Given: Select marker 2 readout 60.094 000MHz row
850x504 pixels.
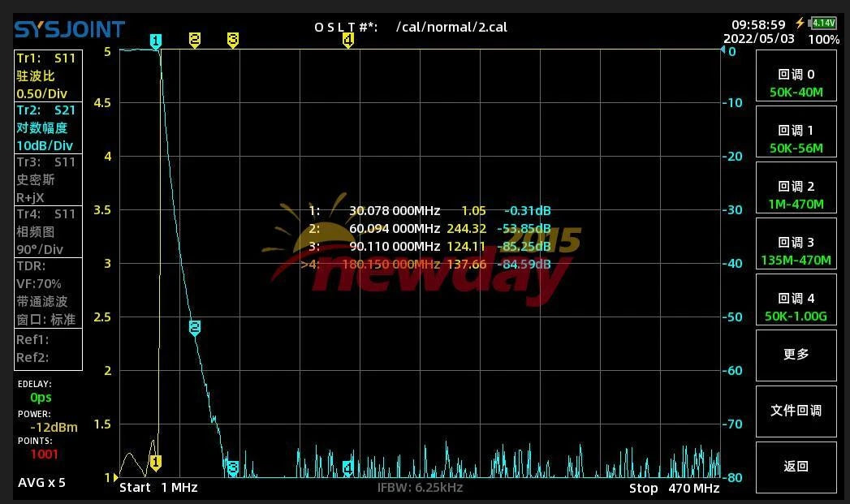Looking at the screenshot, I should point(430,228).
